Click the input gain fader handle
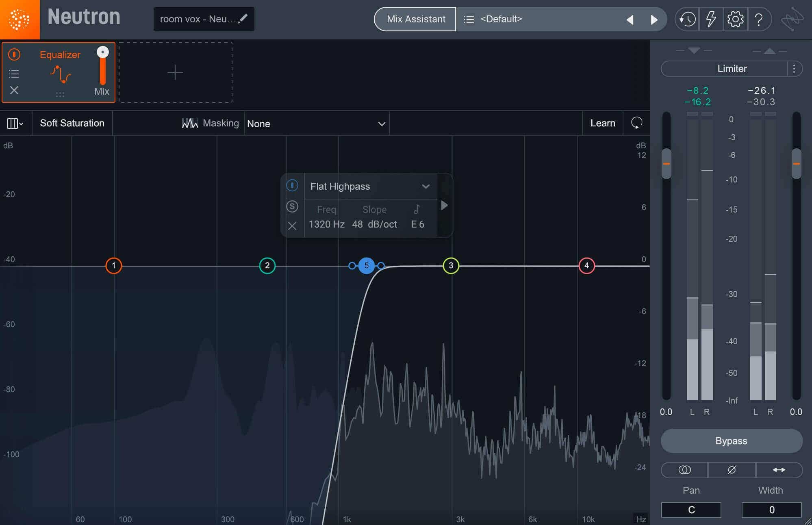This screenshot has width=812, height=525. click(x=667, y=164)
